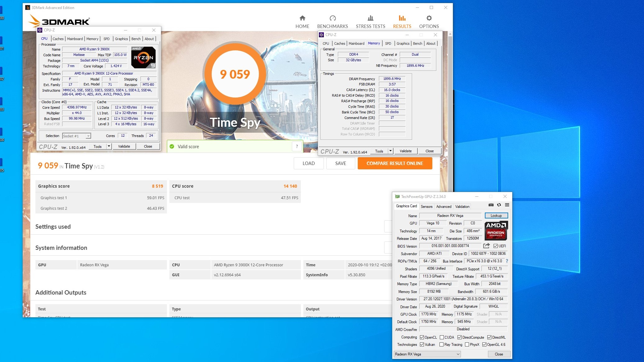Image resolution: width=644 pixels, height=362 pixels.
Task: Click the DRAM Frequency value 1899.6 MHz
Action: [x=392, y=79]
